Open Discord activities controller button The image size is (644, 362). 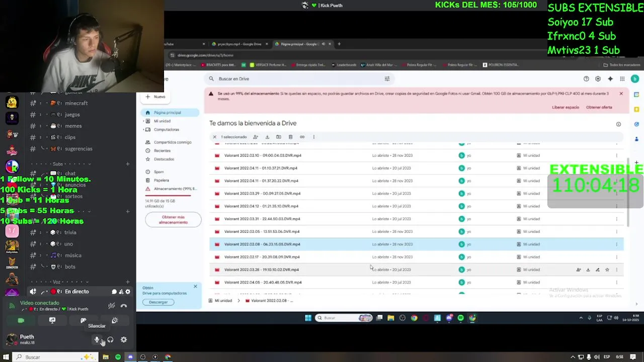pyautogui.click(x=84, y=320)
